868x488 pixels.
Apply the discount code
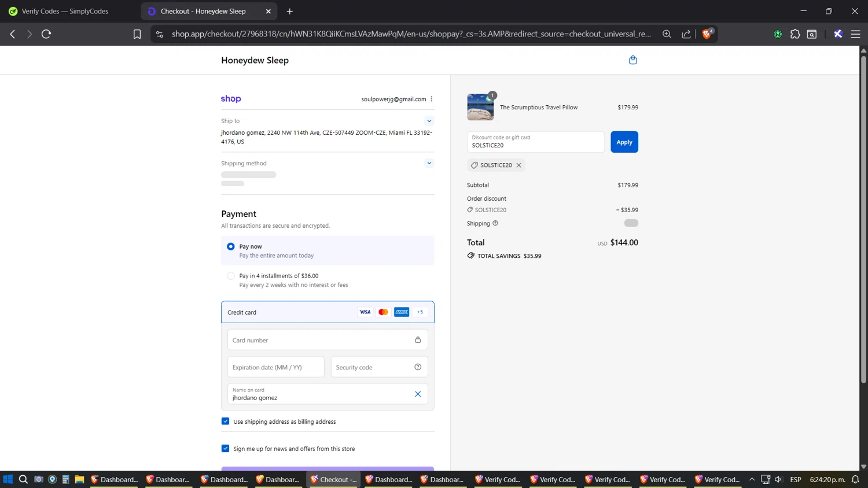(x=624, y=142)
